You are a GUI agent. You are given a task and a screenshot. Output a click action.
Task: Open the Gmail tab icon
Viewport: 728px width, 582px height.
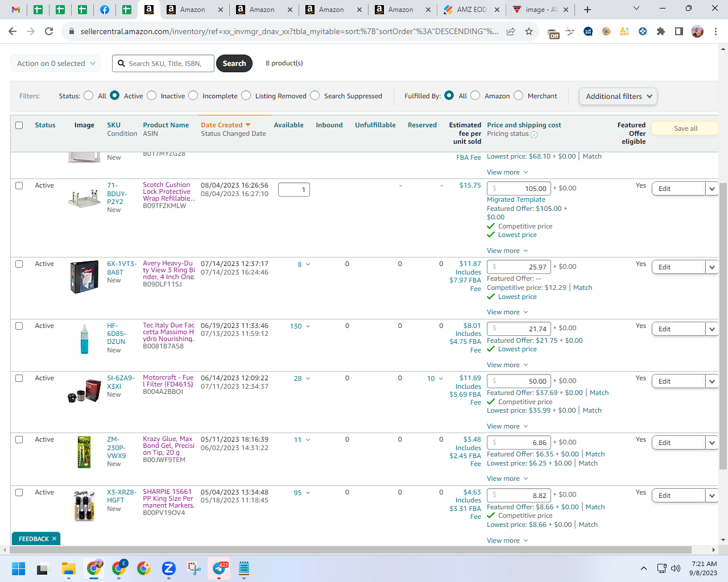point(15,10)
